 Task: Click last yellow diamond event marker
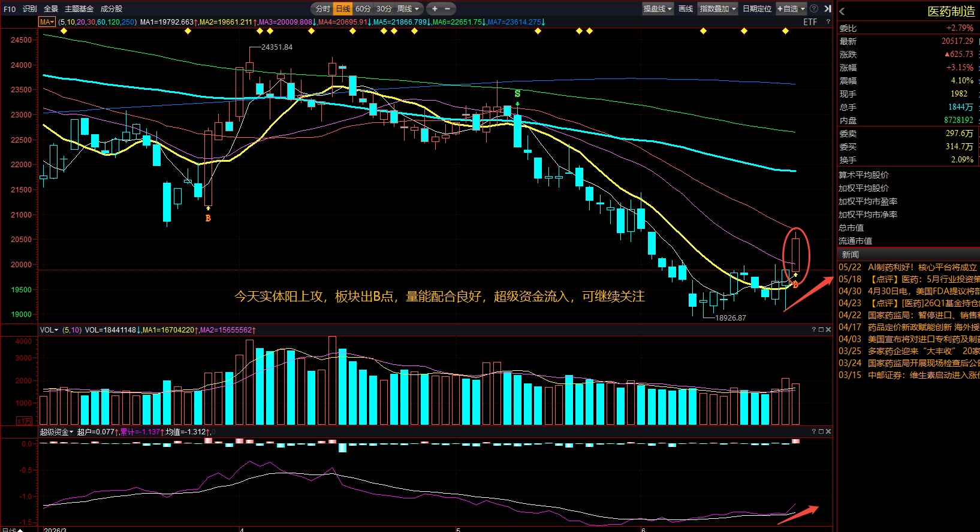click(x=785, y=31)
